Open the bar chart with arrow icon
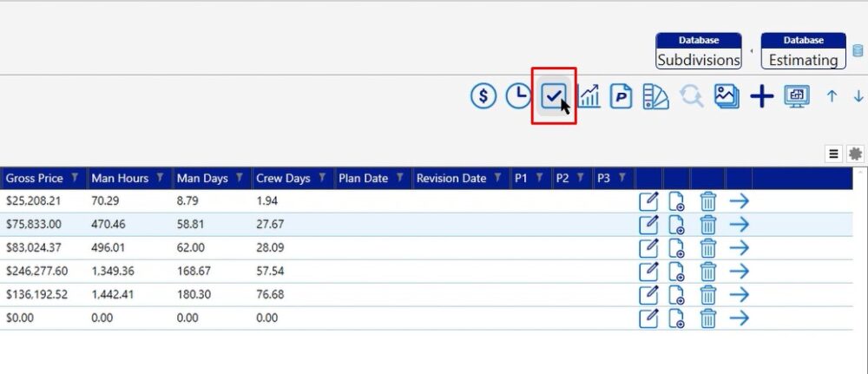This screenshot has height=374, width=868. [589, 96]
